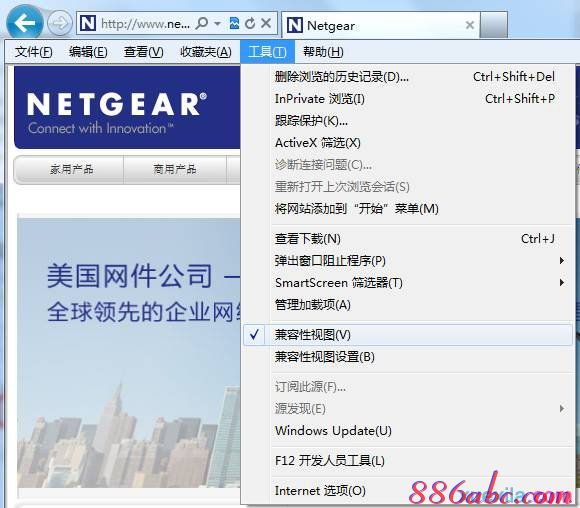Click the greyed Forward arrow button

60,23
